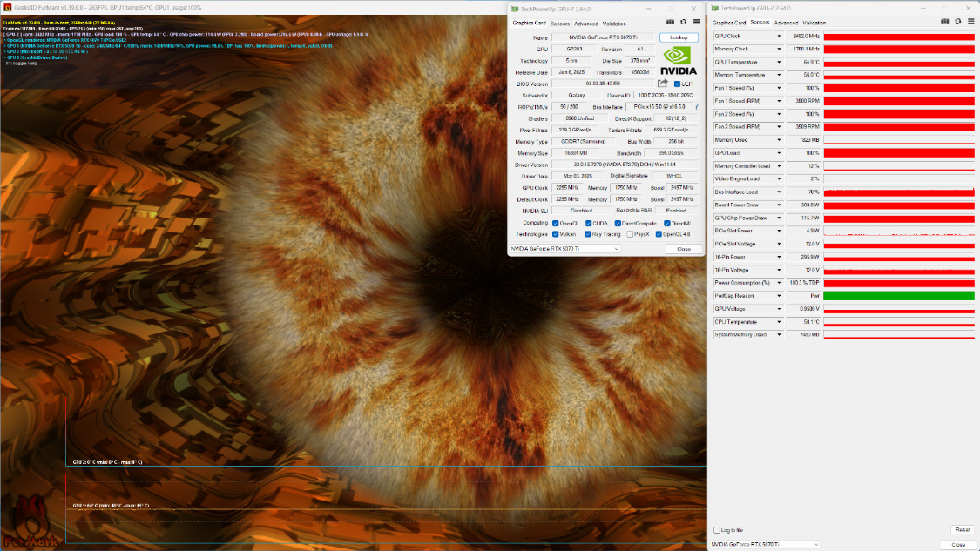Screen dimensions: 980x551
Task: Click the screenshot camera icon in Graphics Card window
Action: point(670,22)
